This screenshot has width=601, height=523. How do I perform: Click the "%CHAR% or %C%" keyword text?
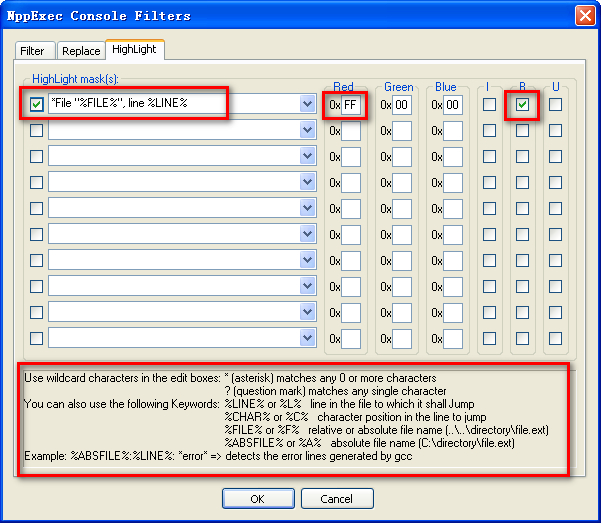(266, 417)
